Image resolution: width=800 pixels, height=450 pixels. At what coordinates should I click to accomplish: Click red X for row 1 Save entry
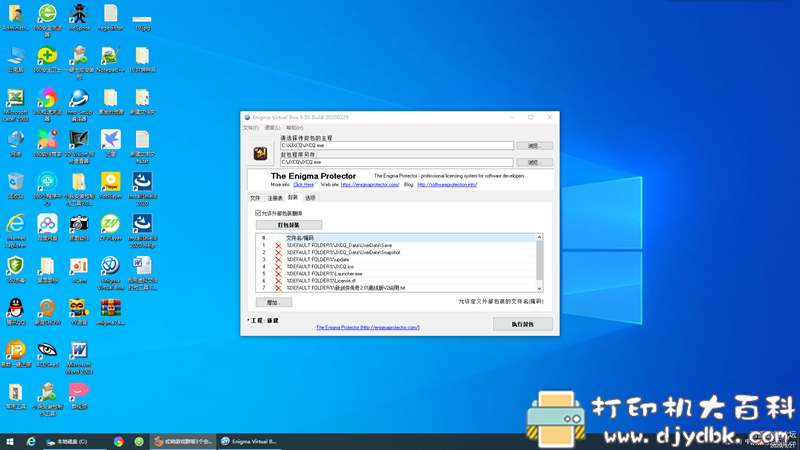click(279, 246)
